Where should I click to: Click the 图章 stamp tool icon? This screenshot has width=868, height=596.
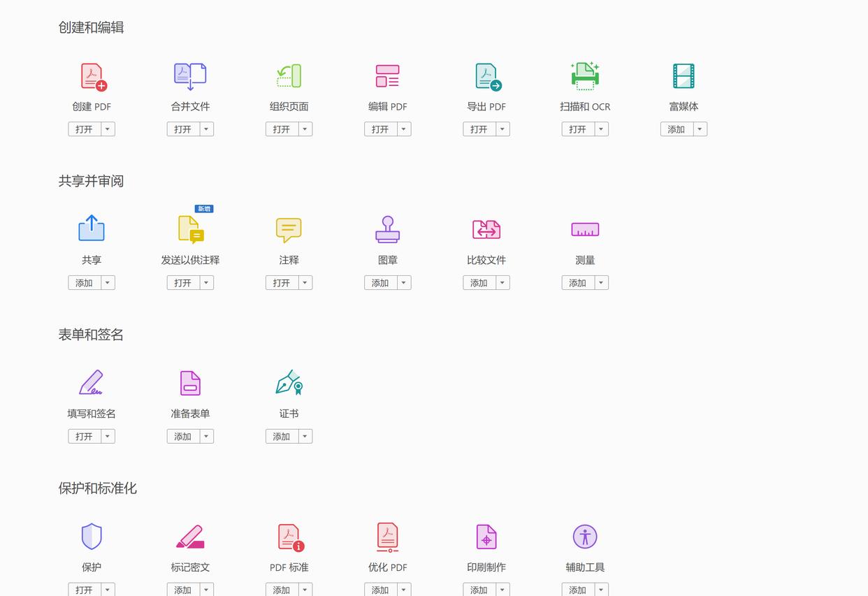387,229
